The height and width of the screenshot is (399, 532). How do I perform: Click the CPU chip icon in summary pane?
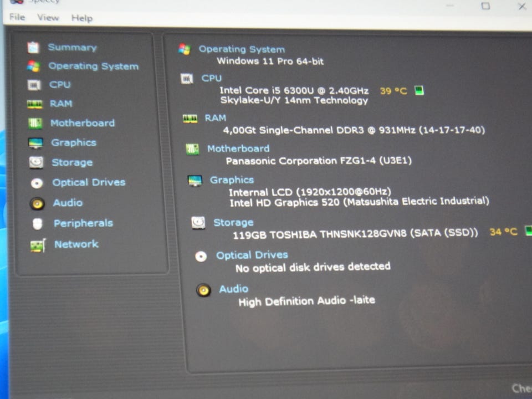click(187, 79)
